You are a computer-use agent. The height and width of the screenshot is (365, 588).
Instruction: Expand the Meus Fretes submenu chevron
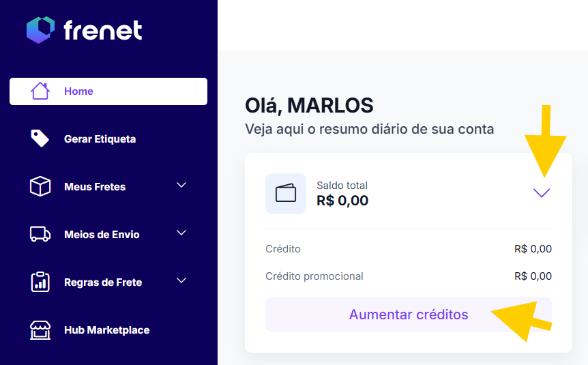click(x=181, y=185)
